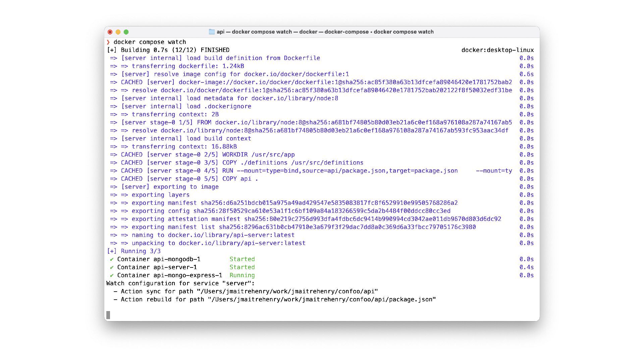Click 'transferring context: 2B' line
This screenshot has height=362, width=644.
[164, 114]
